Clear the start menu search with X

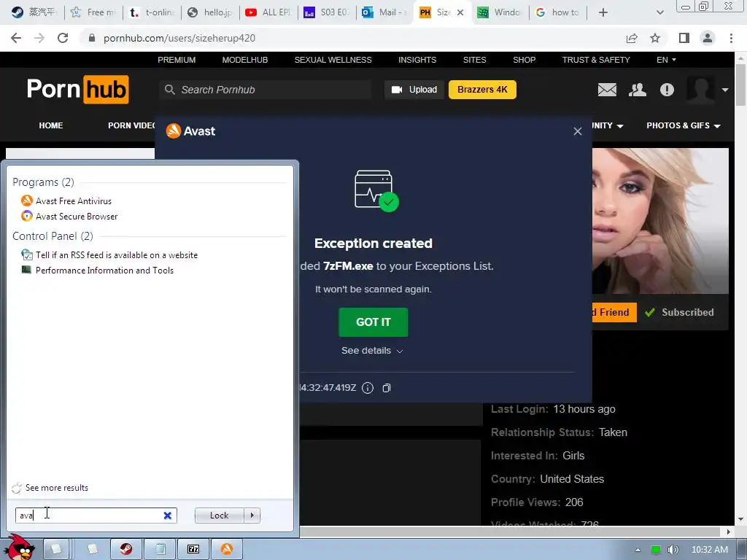pos(167,516)
